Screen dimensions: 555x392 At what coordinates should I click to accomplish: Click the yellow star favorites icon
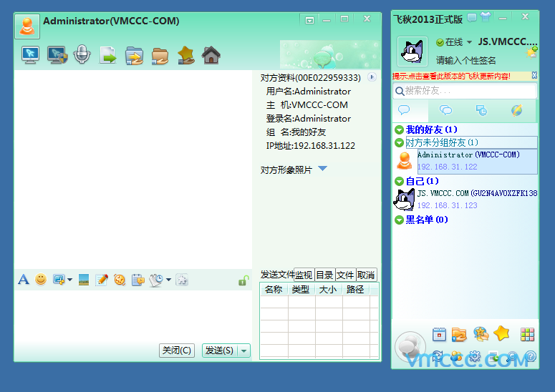pos(501,334)
